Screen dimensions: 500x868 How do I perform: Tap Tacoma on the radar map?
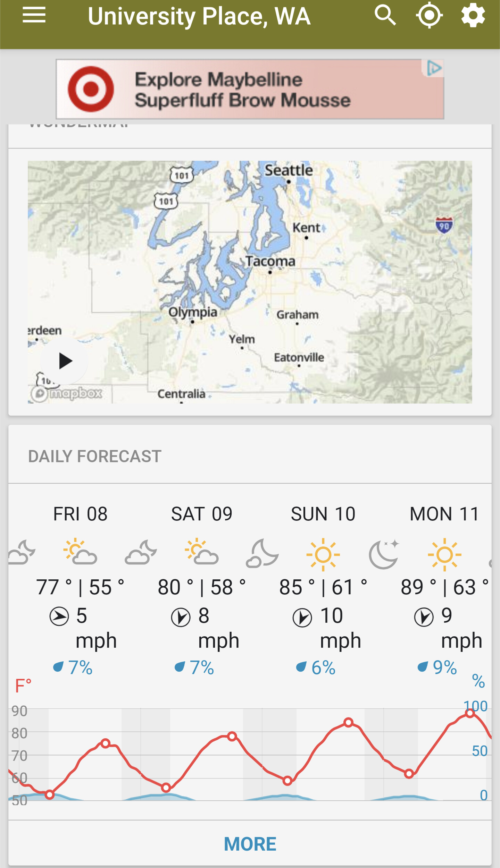[x=270, y=262]
